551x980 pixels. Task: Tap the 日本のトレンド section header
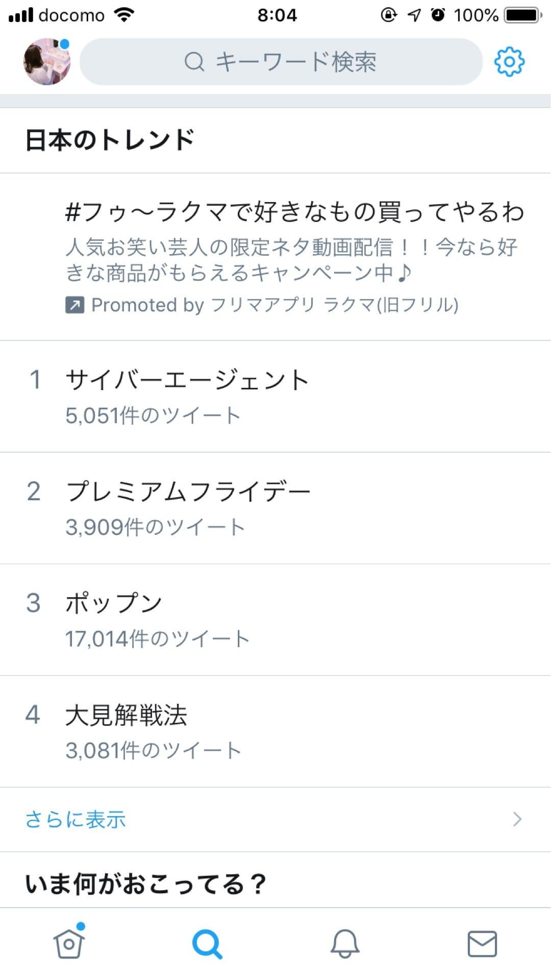click(110, 140)
